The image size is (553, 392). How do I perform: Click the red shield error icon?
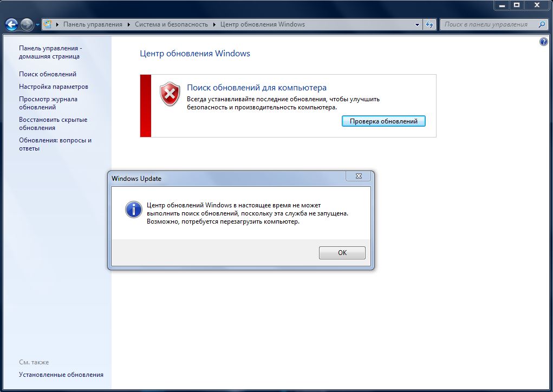pos(170,94)
